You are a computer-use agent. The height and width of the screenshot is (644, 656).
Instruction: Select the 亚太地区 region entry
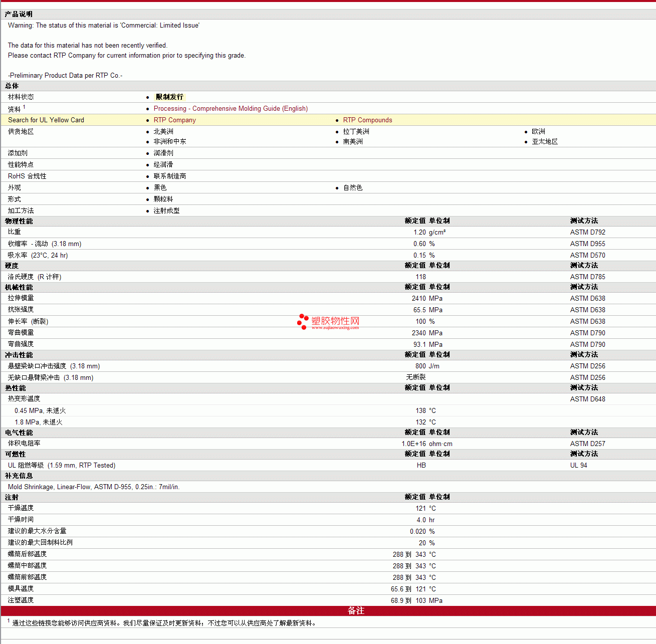[x=545, y=142]
